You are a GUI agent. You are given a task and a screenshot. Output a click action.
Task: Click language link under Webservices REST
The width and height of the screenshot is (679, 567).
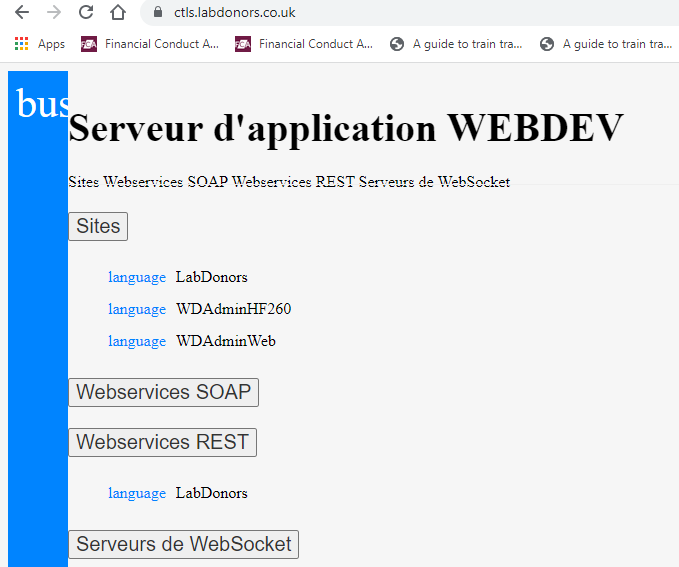137,493
